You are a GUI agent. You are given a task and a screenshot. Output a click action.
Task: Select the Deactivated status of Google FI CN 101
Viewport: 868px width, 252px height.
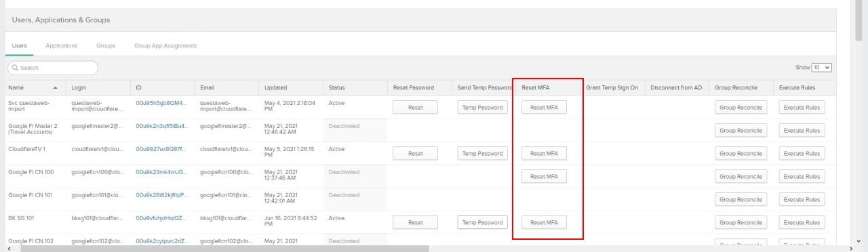(344, 195)
